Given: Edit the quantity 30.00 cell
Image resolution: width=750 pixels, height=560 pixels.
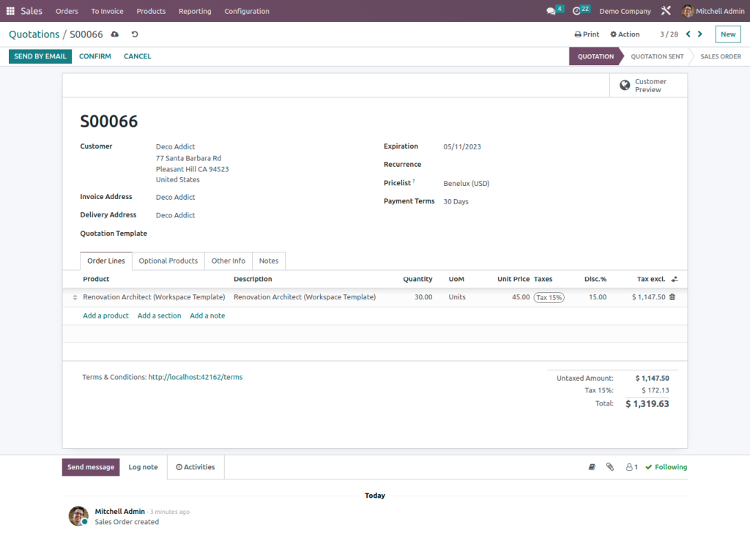Looking at the screenshot, I should [x=423, y=297].
